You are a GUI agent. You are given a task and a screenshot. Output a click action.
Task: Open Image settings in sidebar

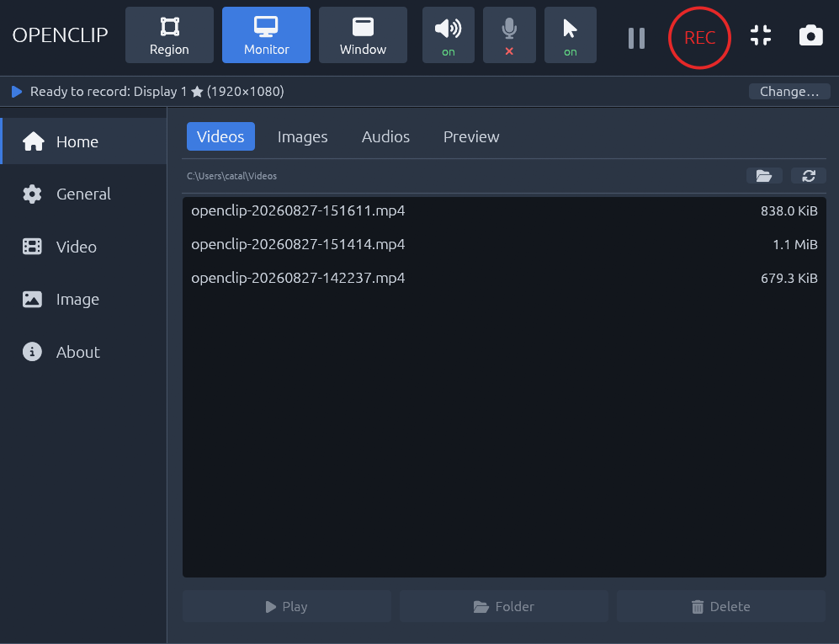pos(84,299)
